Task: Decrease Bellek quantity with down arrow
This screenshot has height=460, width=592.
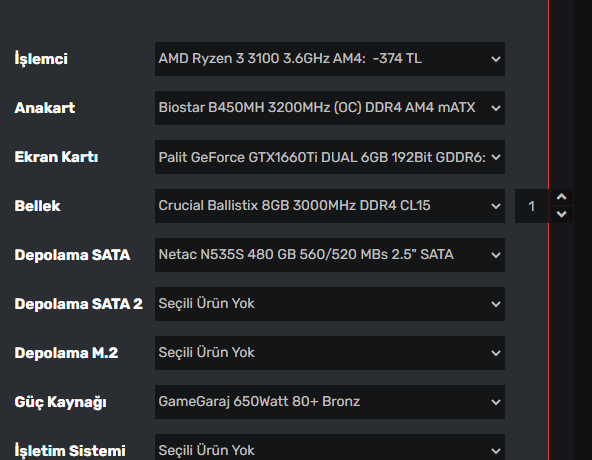Action: click(x=562, y=215)
